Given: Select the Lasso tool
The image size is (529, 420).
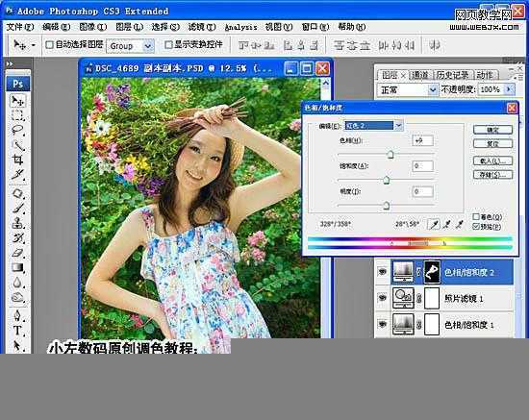Looking at the screenshot, I should pyautogui.click(x=18, y=130).
